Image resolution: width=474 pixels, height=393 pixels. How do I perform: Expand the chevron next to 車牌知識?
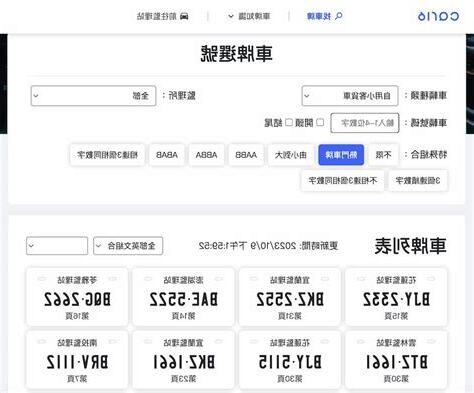point(231,16)
